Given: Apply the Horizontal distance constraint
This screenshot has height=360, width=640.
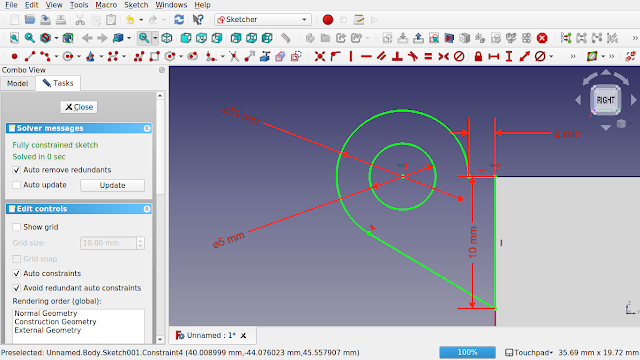Looking at the screenshot, I should click(x=493, y=56).
